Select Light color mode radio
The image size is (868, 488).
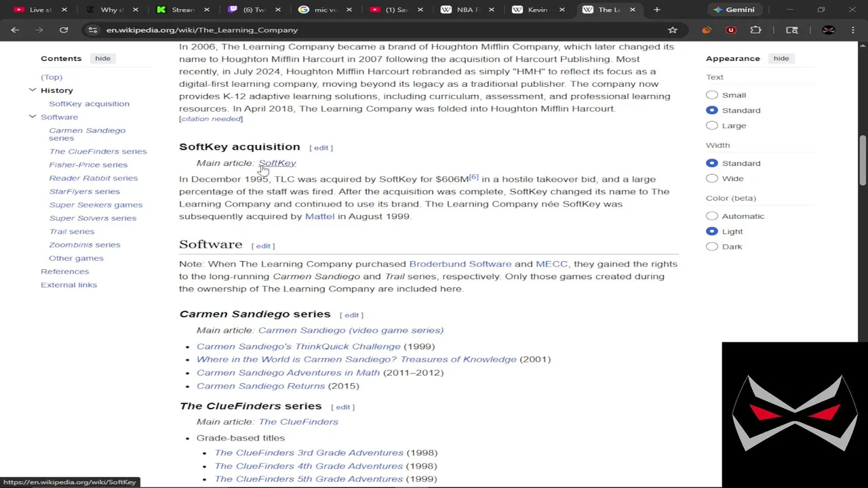pos(711,231)
